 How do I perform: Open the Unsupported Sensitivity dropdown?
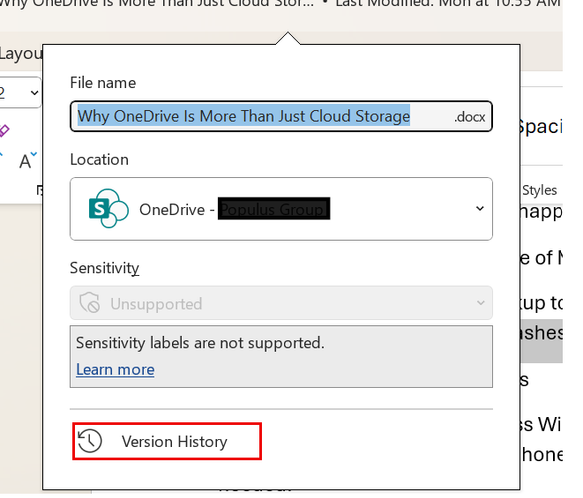pos(281,303)
